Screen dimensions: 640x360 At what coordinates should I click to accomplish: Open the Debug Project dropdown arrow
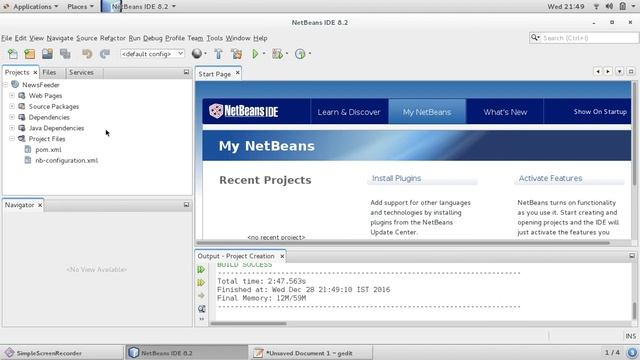point(287,53)
